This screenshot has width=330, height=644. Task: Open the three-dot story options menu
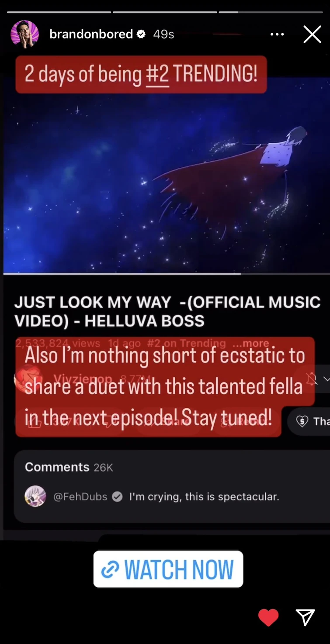(277, 34)
